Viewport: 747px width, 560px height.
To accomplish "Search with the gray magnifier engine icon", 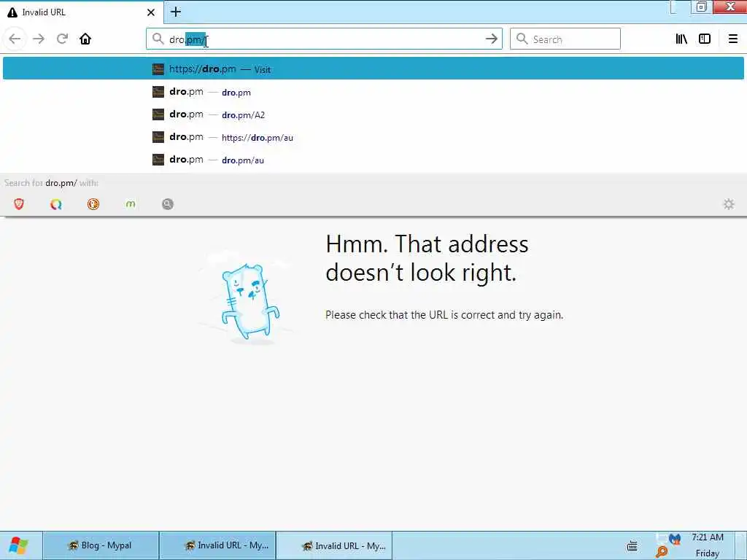I will tap(168, 204).
